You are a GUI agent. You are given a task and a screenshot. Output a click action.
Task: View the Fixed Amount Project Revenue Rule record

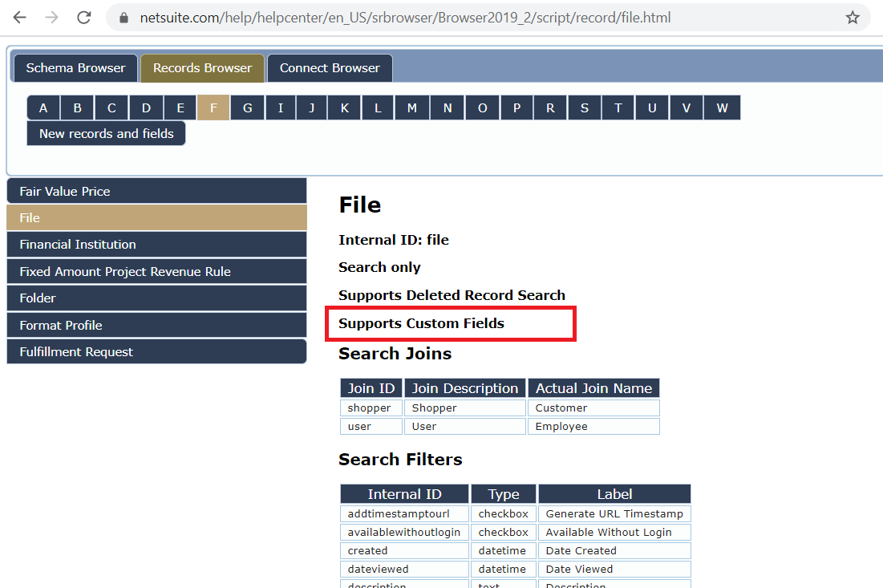[156, 271]
